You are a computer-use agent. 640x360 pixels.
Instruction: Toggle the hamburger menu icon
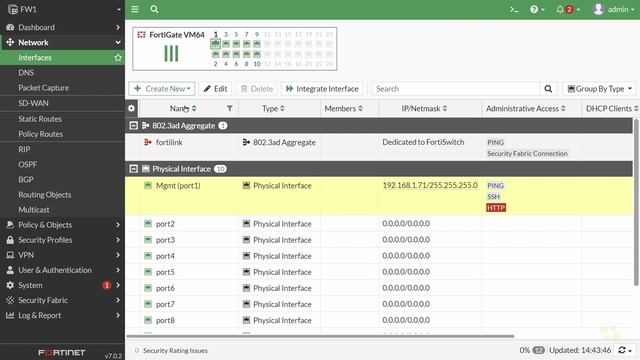[135, 9]
